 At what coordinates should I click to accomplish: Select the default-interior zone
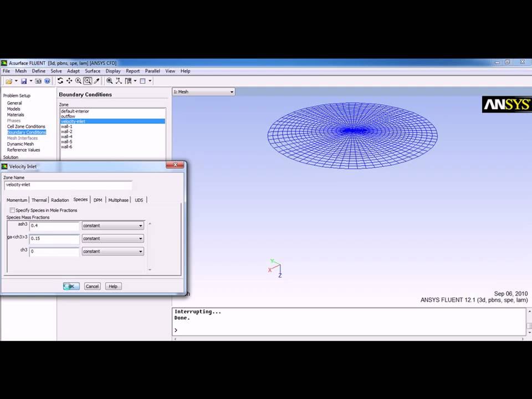112,111
